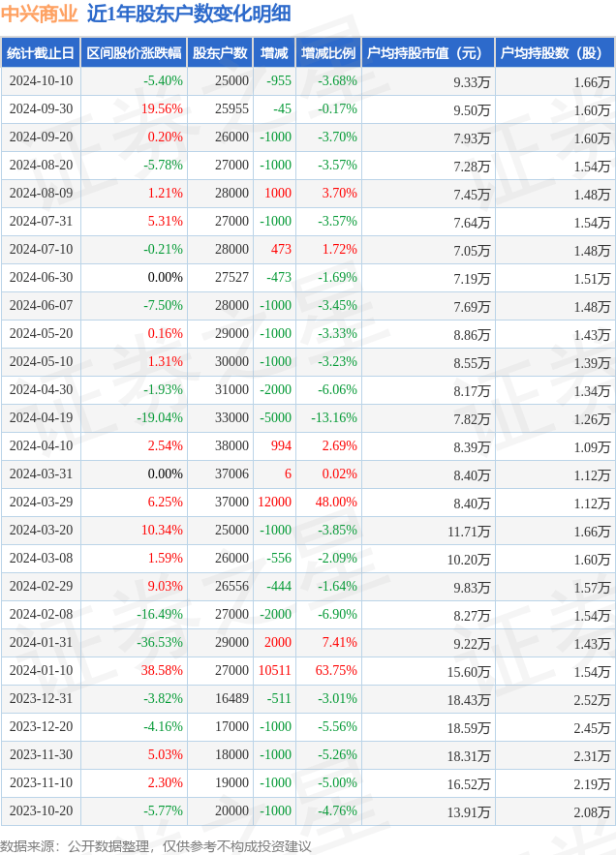Select the 2024-10-10 date cell
The width and height of the screenshot is (616, 855).
click(x=41, y=81)
